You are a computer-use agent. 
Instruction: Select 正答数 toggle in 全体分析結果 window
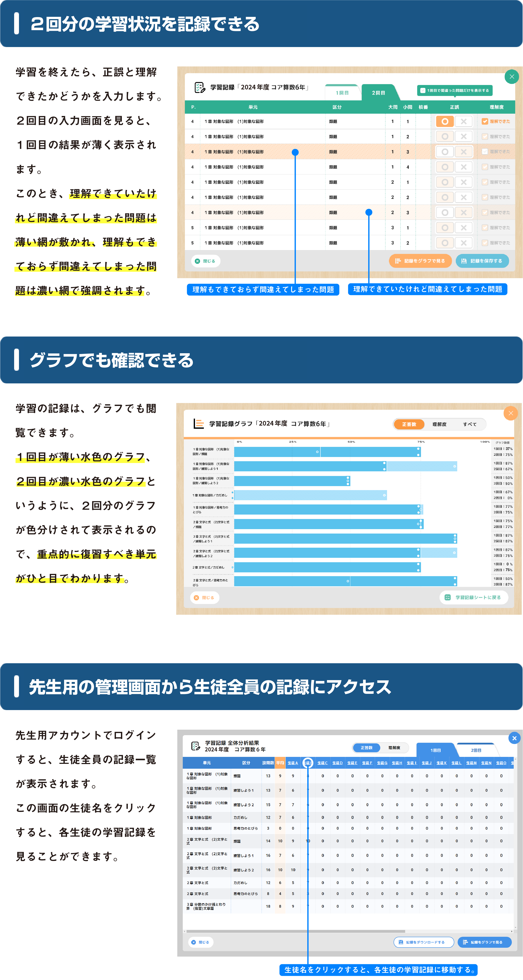point(366,748)
